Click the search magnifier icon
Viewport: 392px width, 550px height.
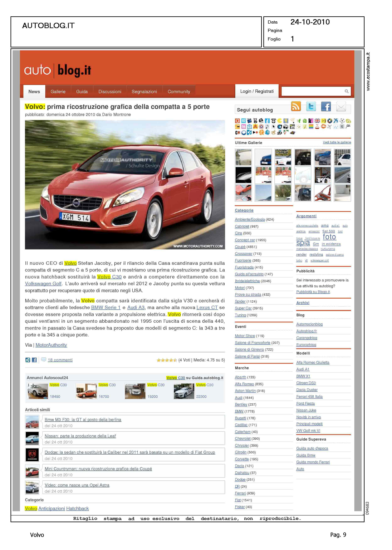pos(346,91)
